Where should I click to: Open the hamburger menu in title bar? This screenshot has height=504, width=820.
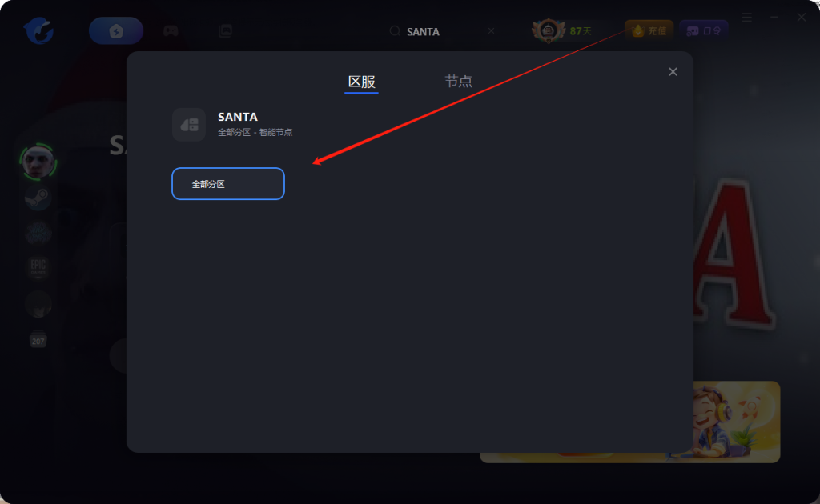click(747, 18)
